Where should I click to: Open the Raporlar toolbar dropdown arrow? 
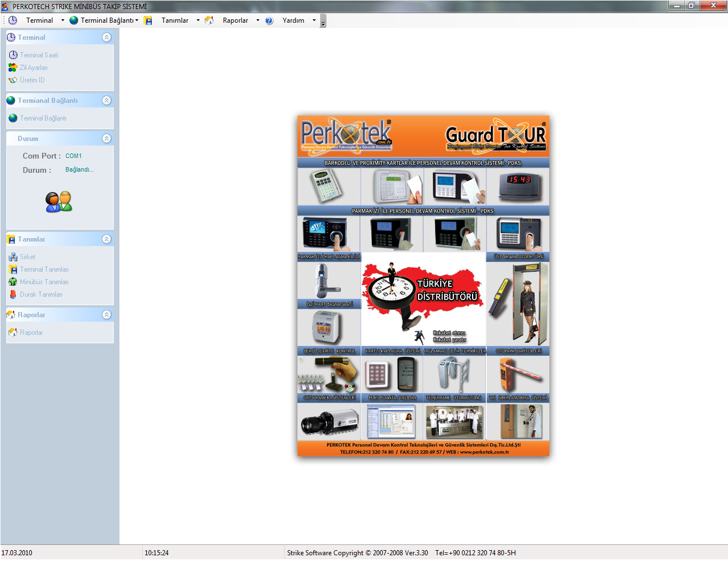(258, 20)
